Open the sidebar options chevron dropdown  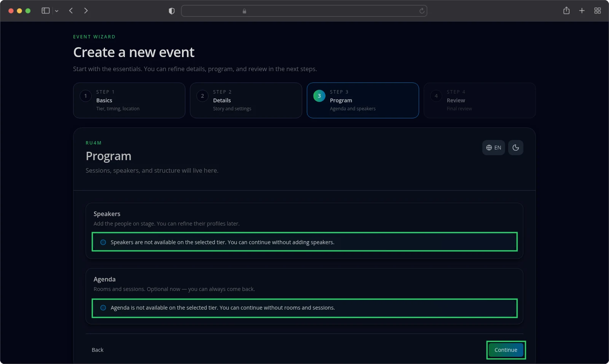tap(57, 11)
